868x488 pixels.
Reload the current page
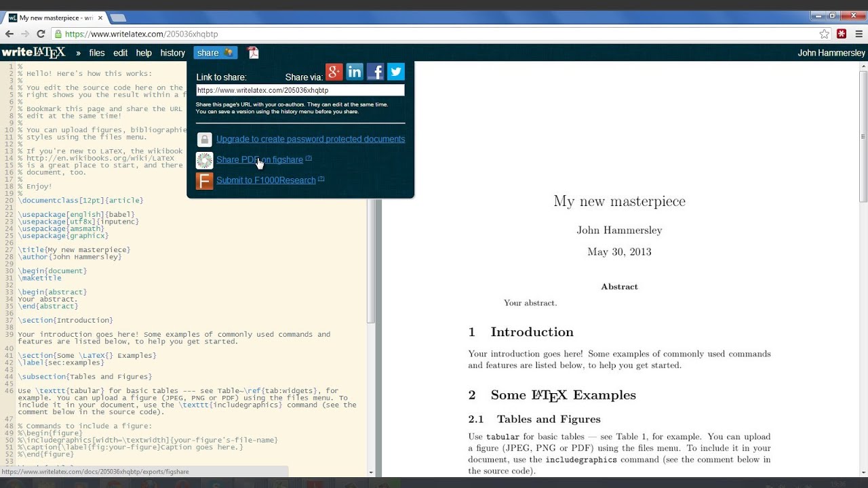click(x=41, y=34)
